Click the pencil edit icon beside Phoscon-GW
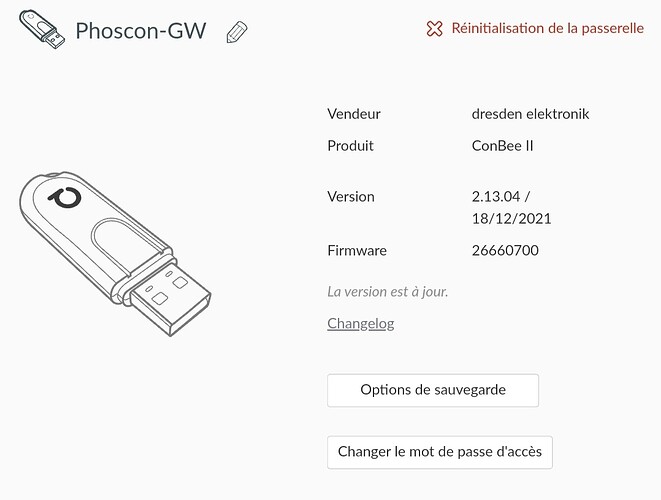 [x=237, y=32]
